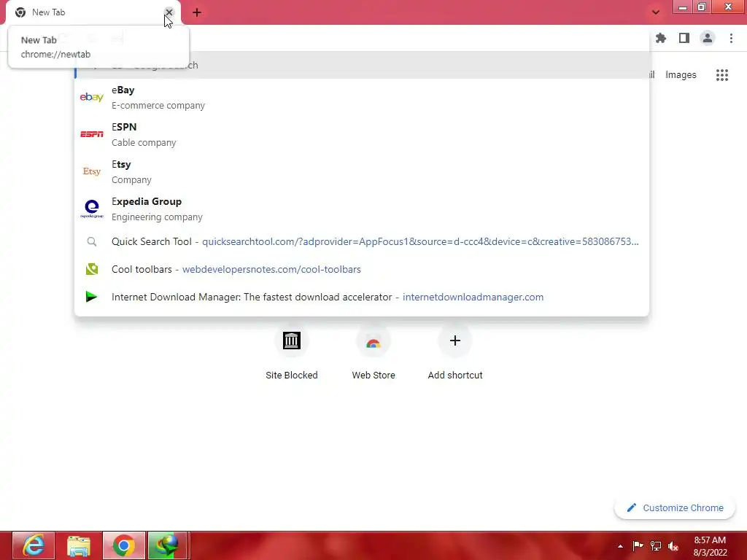The image size is (747, 560).
Task: Toggle the Chrome side panel icon
Action: 684,38
